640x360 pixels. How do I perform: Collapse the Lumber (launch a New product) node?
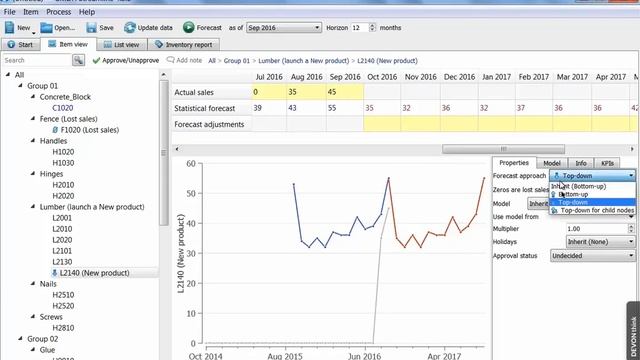[33, 207]
